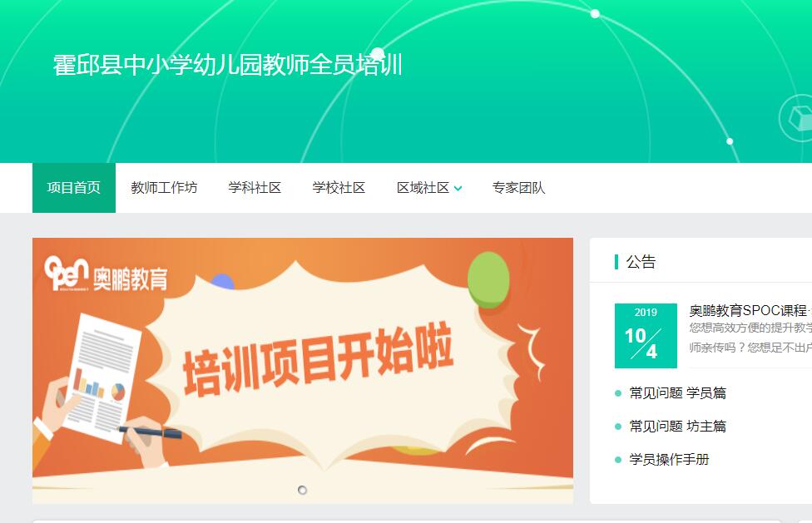The height and width of the screenshot is (523, 812).
Task: Open 学校社区 navigation item
Action: pos(339,188)
